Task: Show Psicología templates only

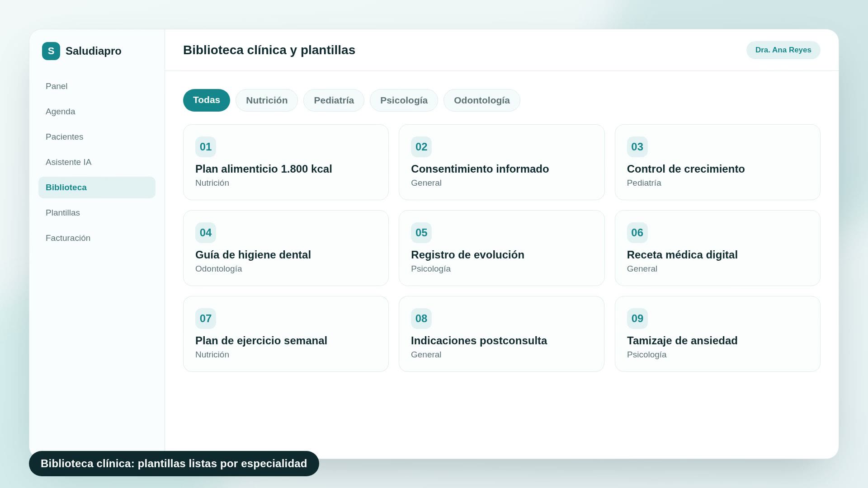Action: [x=404, y=100]
